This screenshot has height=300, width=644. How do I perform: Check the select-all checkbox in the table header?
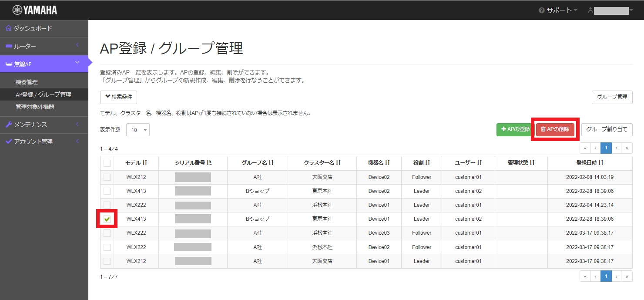pyautogui.click(x=107, y=162)
